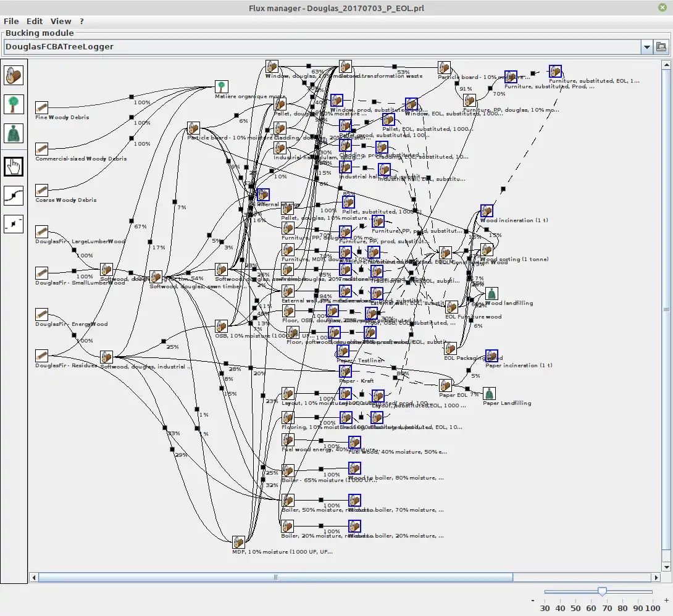Click the zoom slider handle

pyautogui.click(x=602, y=591)
